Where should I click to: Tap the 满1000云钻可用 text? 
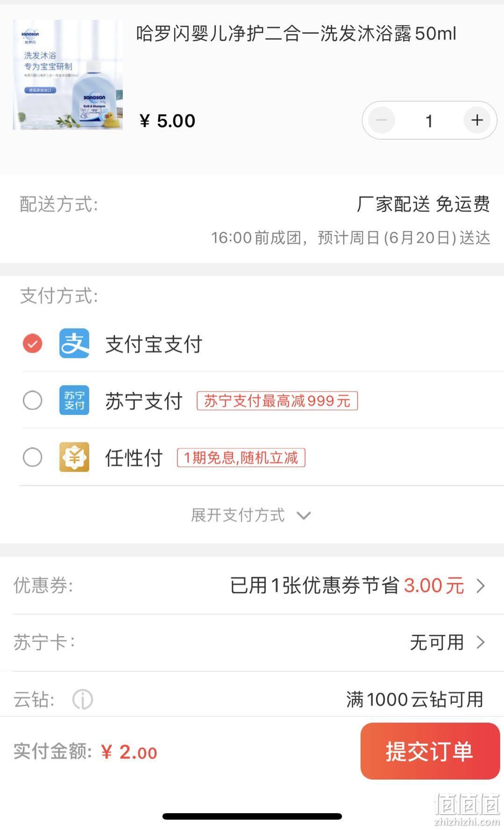click(x=415, y=700)
